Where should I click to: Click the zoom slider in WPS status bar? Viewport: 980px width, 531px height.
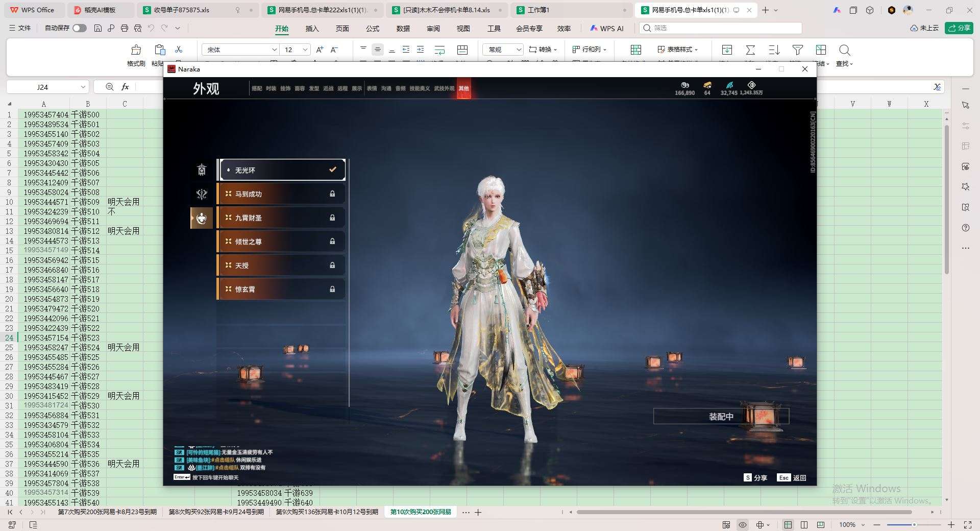914,525
